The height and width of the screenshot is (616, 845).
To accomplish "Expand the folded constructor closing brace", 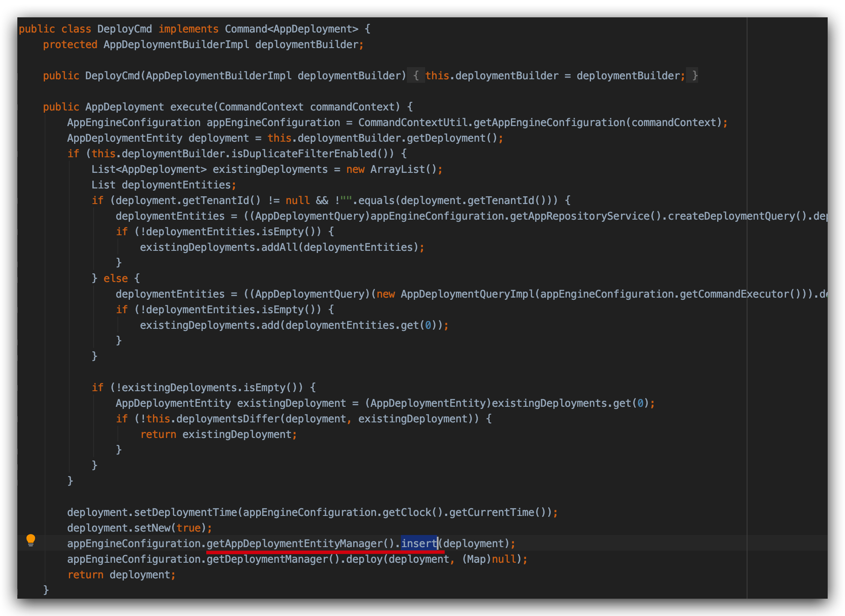I will [695, 76].
